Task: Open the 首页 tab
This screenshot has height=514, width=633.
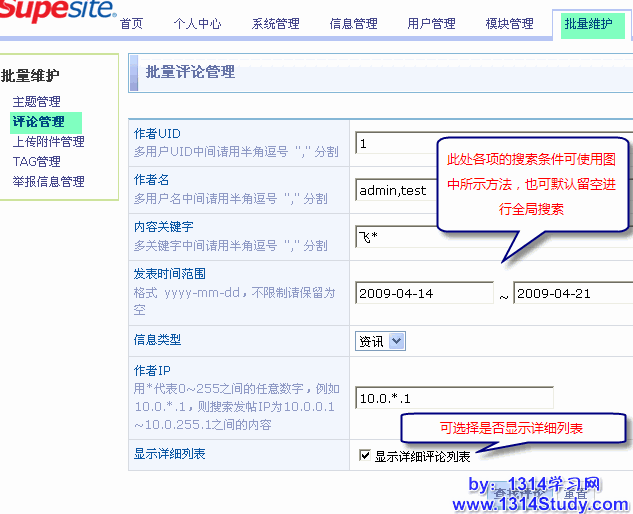Action: pos(131,24)
